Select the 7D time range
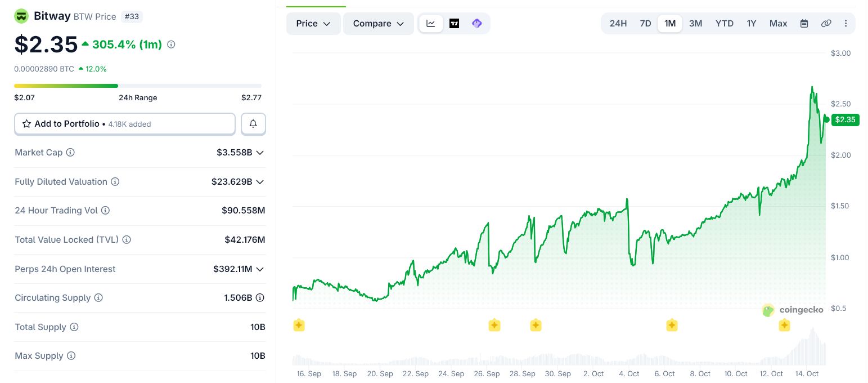868x383 pixels. click(x=645, y=24)
